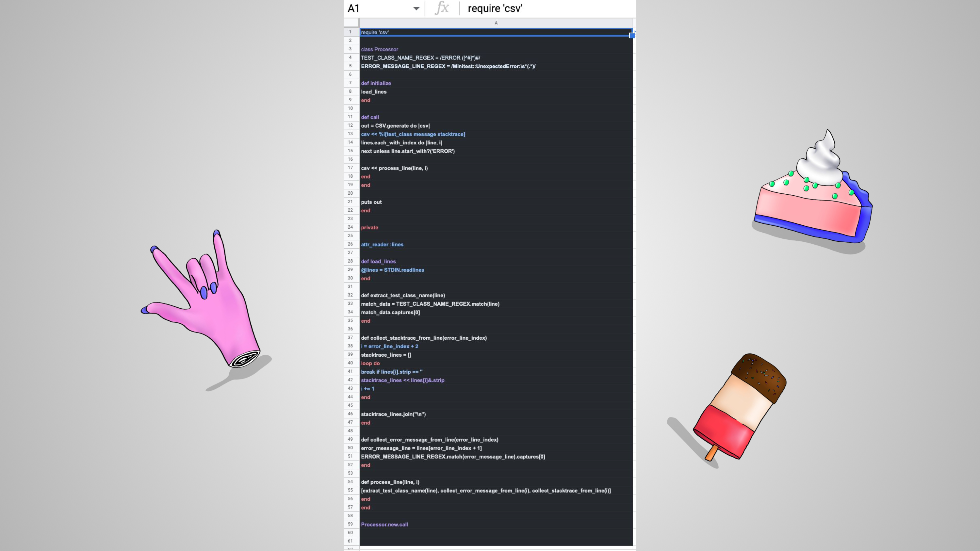Click the 'load_lines' cell in row 8
Image resolution: width=980 pixels, height=551 pixels.
[496, 92]
